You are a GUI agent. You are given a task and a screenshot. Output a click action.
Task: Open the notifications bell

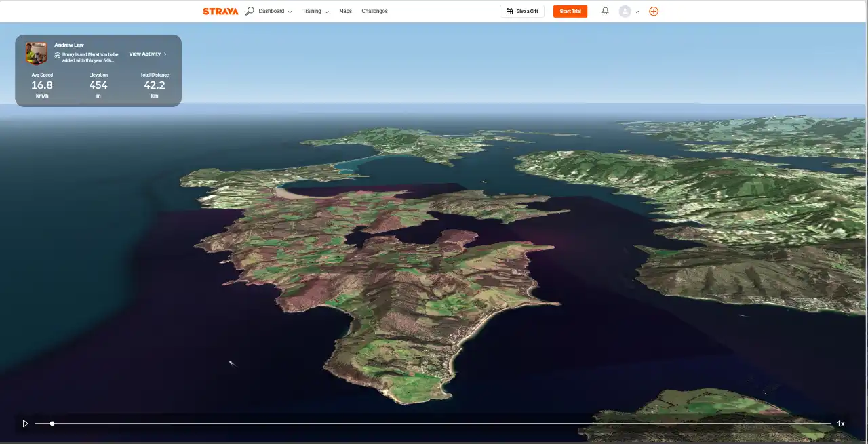pyautogui.click(x=606, y=11)
